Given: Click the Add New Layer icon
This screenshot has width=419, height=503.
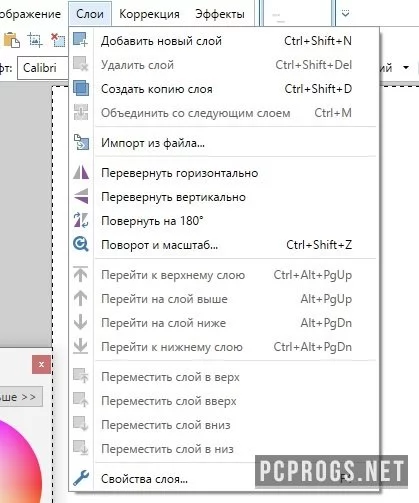Looking at the screenshot, I should 81,40.
